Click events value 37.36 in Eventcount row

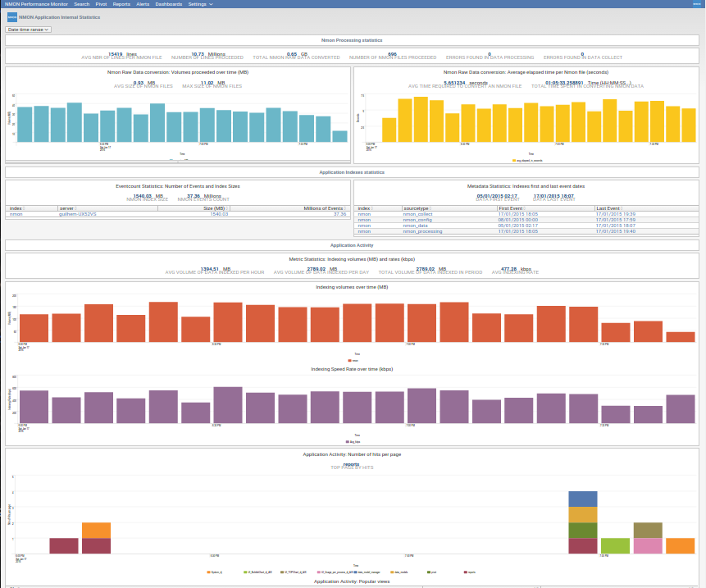point(340,214)
